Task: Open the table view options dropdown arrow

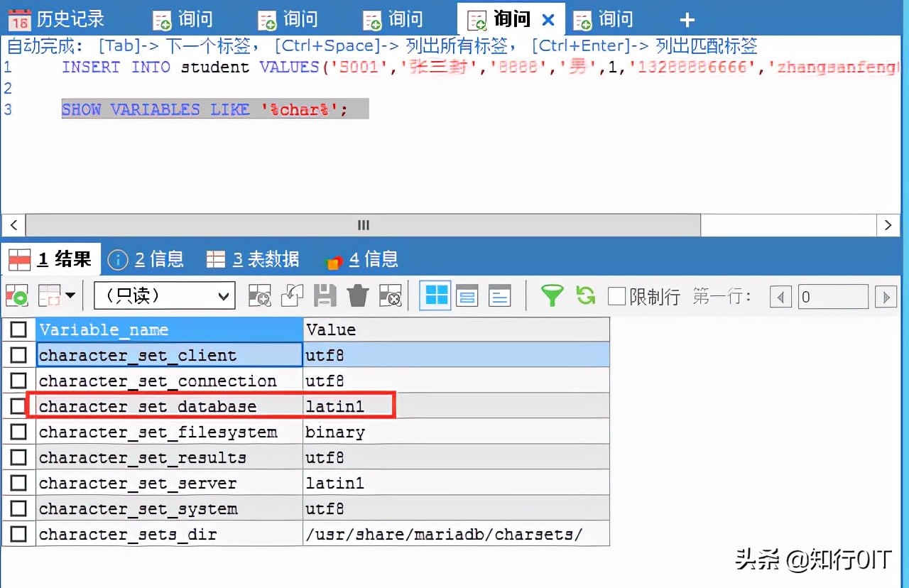Action: (x=71, y=295)
